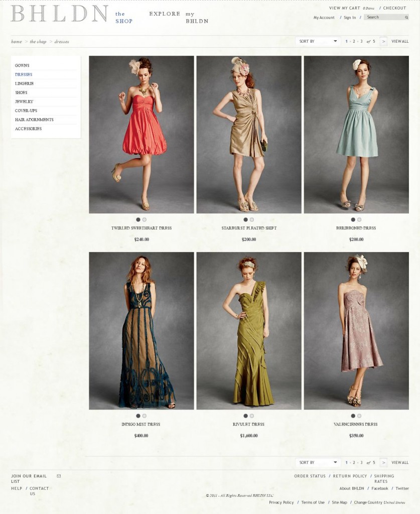Open the Help link in footer
The height and width of the screenshot is (514, 420).
pyautogui.click(x=17, y=488)
